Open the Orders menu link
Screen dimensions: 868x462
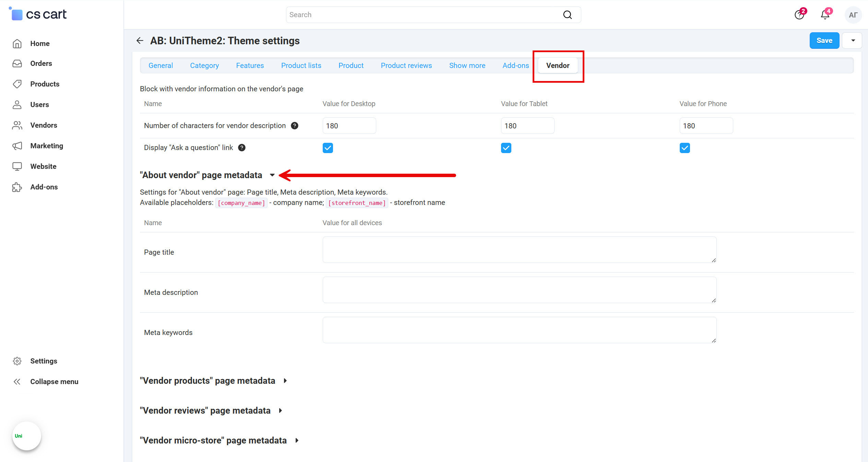[41, 63]
